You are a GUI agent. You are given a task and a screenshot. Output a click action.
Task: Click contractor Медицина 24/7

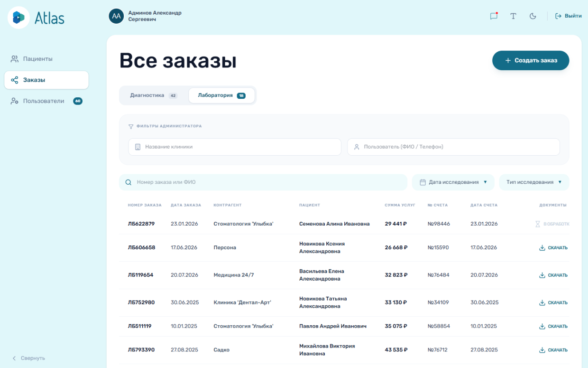(234, 275)
